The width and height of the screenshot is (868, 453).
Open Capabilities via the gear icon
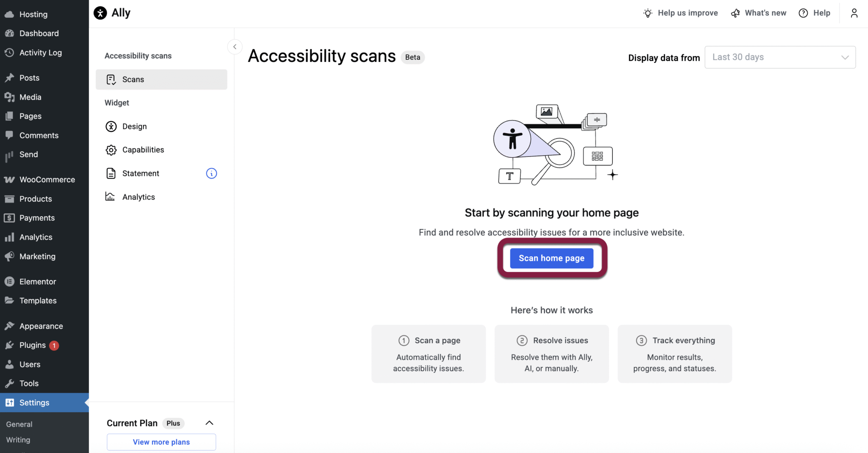[111, 150]
